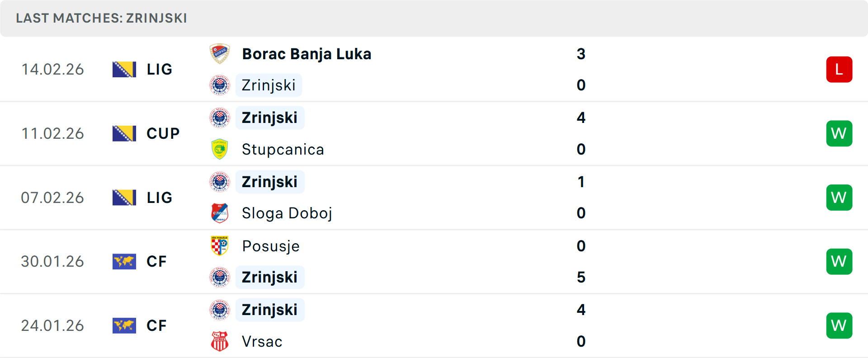Image resolution: width=868 pixels, height=358 pixels.
Task: Click the Sloga Doboj team crest
Action: click(220, 213)
